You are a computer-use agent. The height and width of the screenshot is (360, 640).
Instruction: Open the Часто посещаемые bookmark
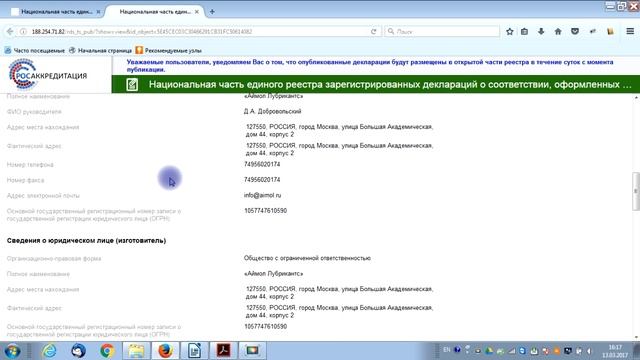(x=35, y=51)
